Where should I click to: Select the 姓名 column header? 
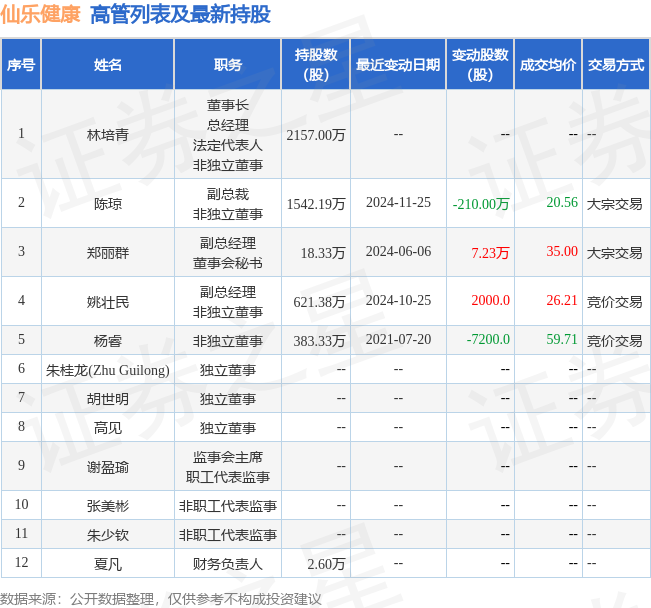108,65
